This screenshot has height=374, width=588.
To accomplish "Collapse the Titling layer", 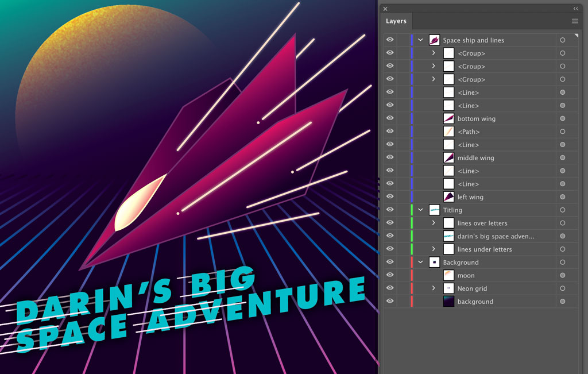I will [420, 210].
